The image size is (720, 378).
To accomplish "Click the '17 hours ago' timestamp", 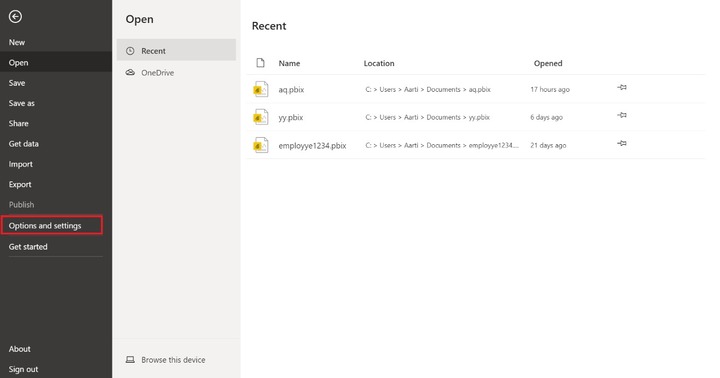I will [550, 90].
